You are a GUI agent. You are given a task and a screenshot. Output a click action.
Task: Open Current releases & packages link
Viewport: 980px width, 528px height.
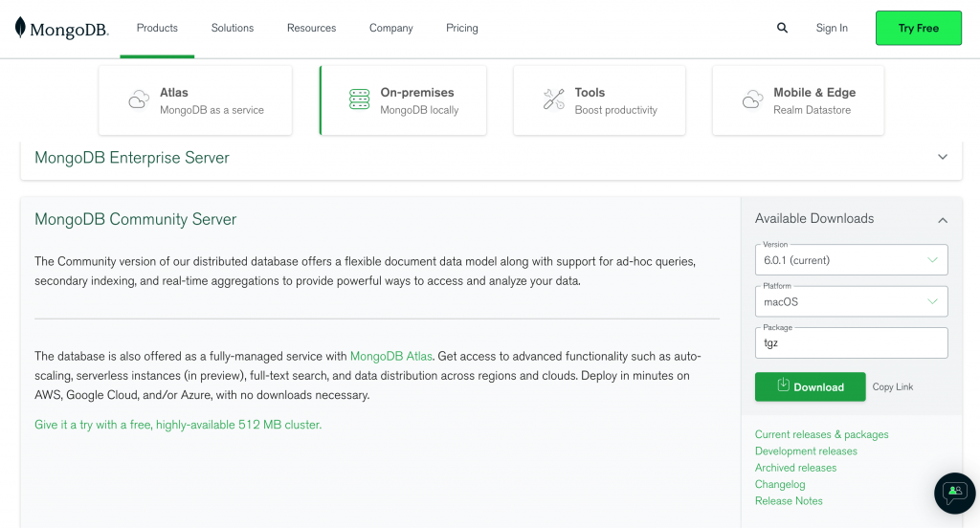822,434
